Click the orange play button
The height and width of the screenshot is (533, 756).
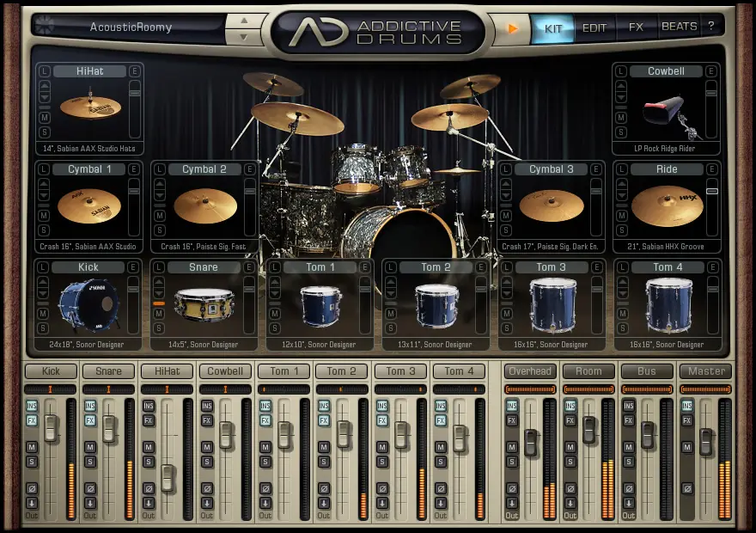(x=513, y=29)
